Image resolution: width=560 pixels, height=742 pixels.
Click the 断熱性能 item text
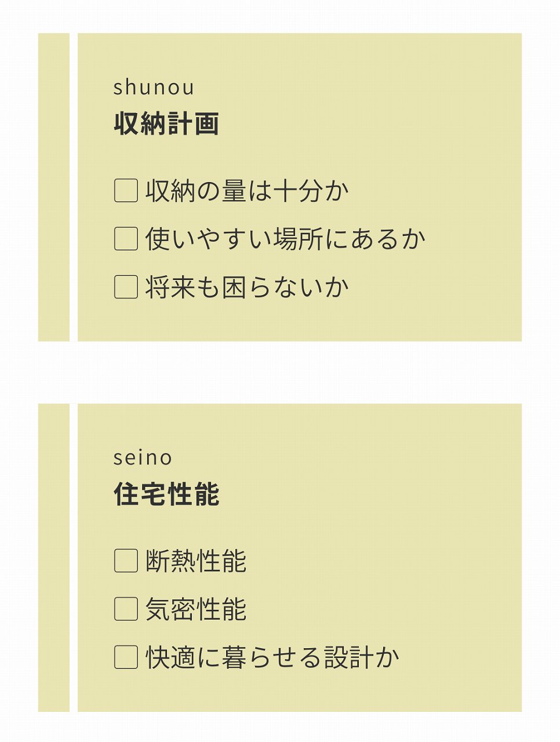[196, 561]
